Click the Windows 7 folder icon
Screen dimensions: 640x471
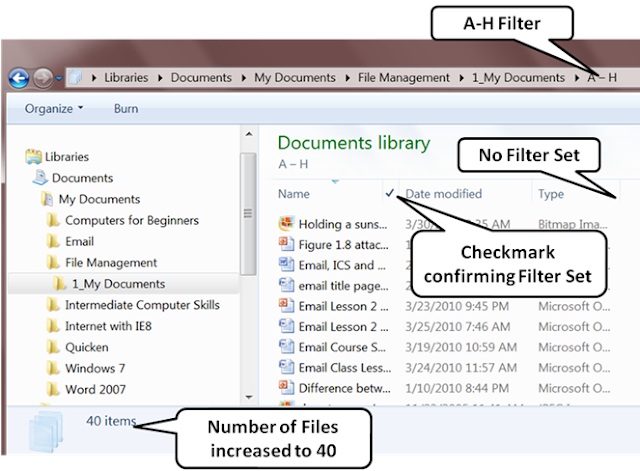pyautogui.click(x=53, y=368)
